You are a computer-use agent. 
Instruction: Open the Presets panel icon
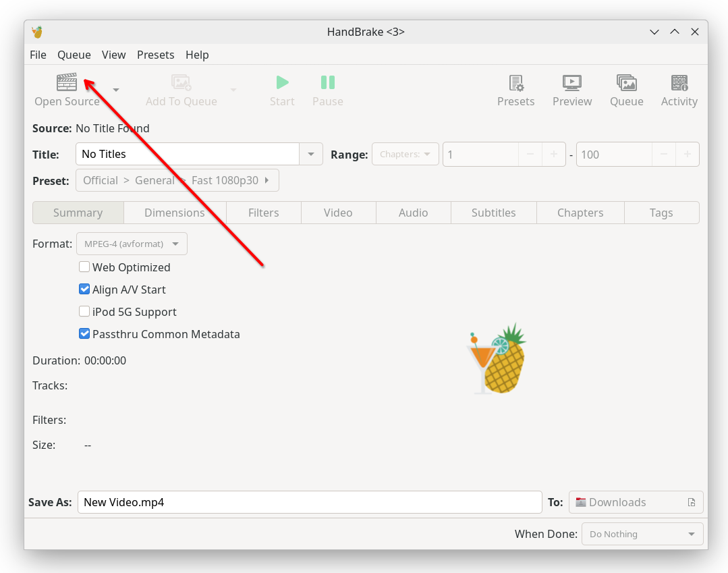point(516,83)
